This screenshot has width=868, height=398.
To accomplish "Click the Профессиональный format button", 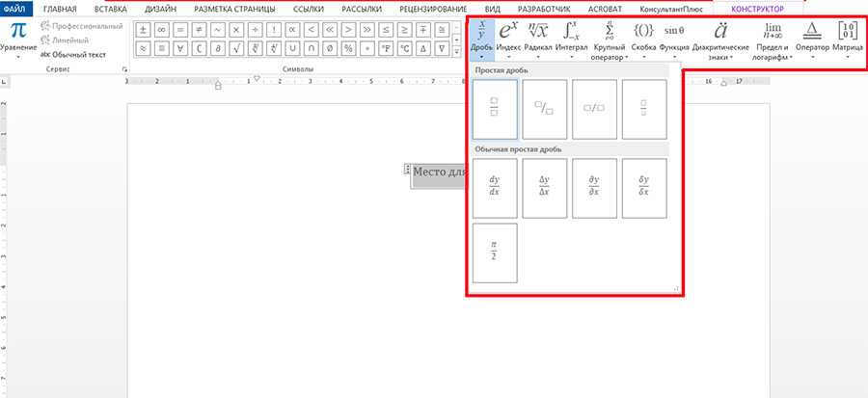I will (81, 26).
